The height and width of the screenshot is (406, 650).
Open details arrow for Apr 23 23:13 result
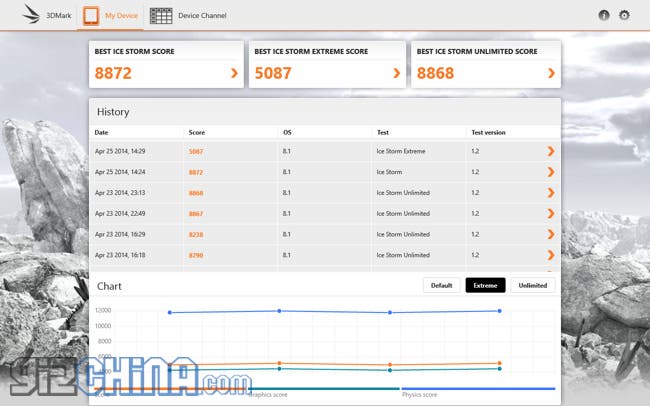point(551,193)
